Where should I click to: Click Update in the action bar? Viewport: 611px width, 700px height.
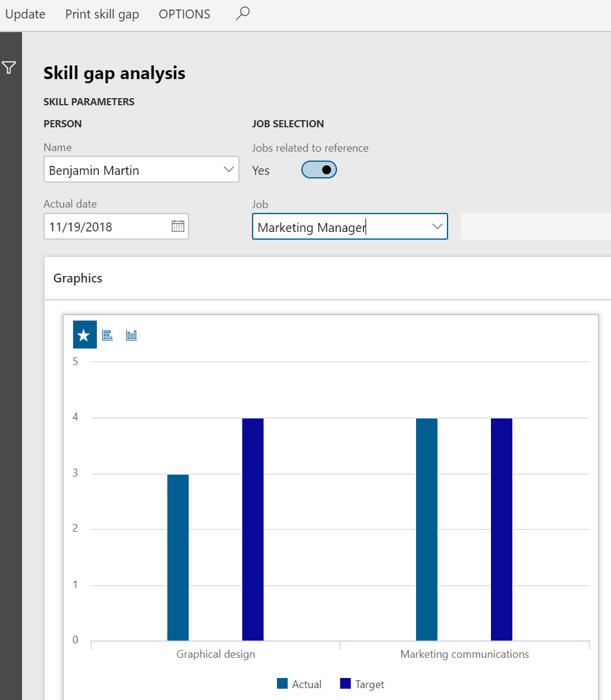[x=25, y=14]
